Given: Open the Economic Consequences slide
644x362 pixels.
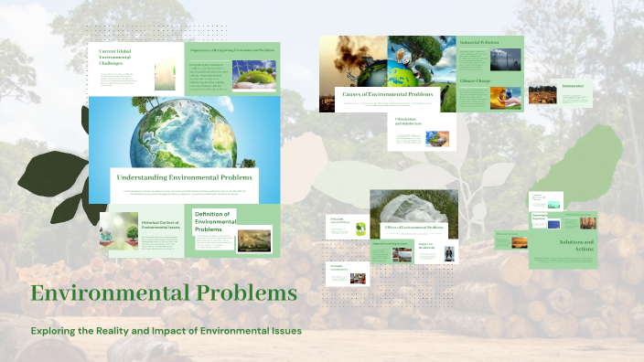Looking at the screenshot, I should pyautogui.click(x=348, y=273).
